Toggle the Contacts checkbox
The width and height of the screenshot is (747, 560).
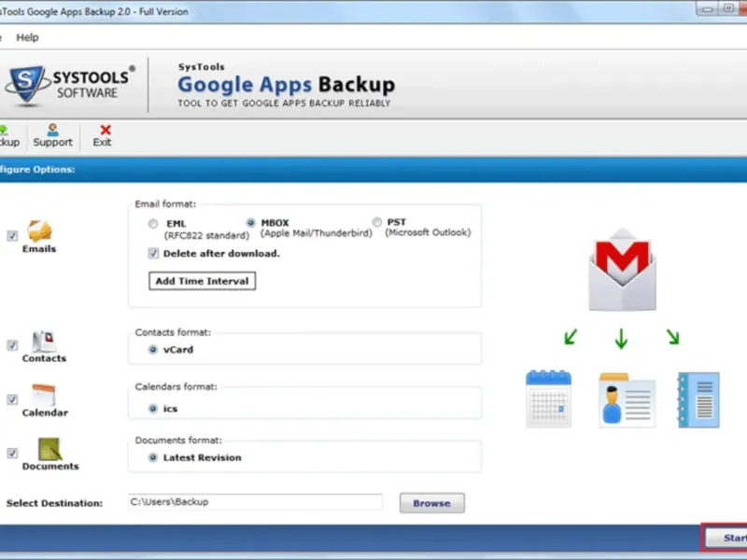click(x=12, y=345)
